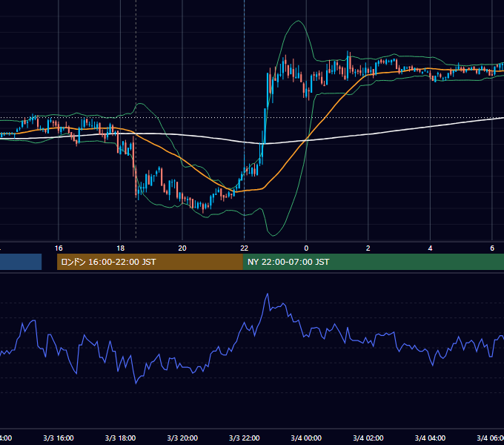Click the 3/4 04:00 date label
Viewport: 504px width, 445px height.
(x=430, y=438)
